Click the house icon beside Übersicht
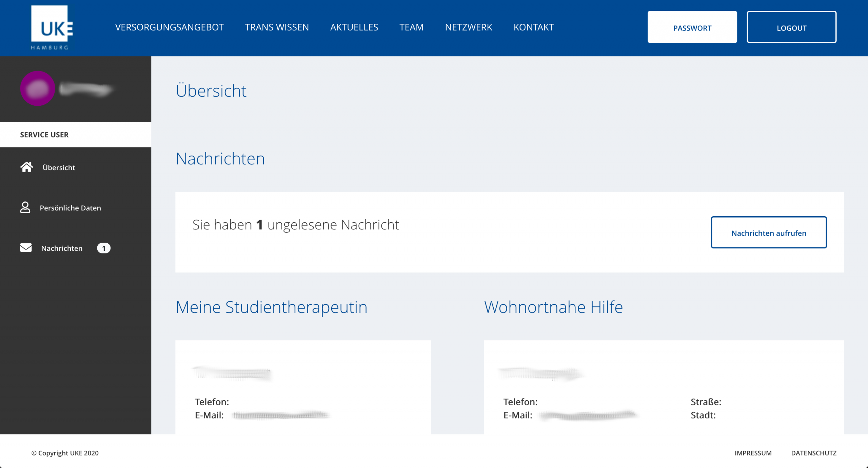The width and height of the screenshot is (868, 468). [x=26, y=167]
